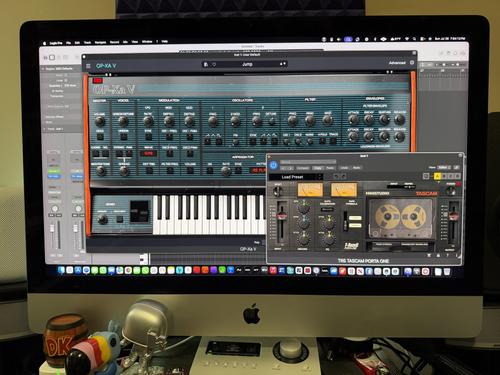The height and width of the screenshot is (375, 500).
Task: Select preset slot A in TASCAM plugin
Action: (437, 176)
